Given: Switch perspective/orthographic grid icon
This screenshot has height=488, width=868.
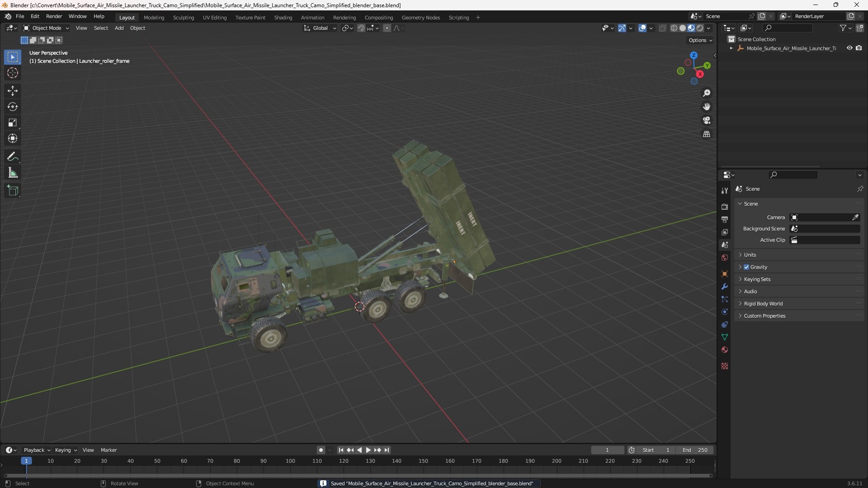Looking at the screenshot, I should [x=707, y=134].
